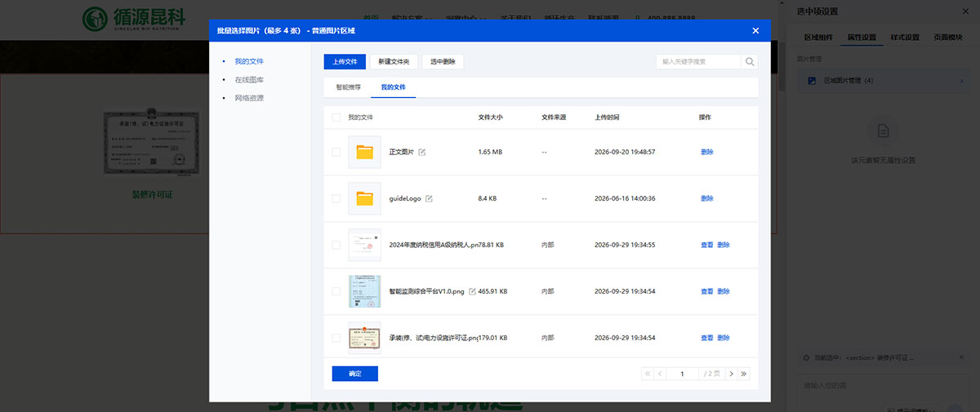Click the 新建文件夹 button
The image size is (980, 412).
coord(394,62)
